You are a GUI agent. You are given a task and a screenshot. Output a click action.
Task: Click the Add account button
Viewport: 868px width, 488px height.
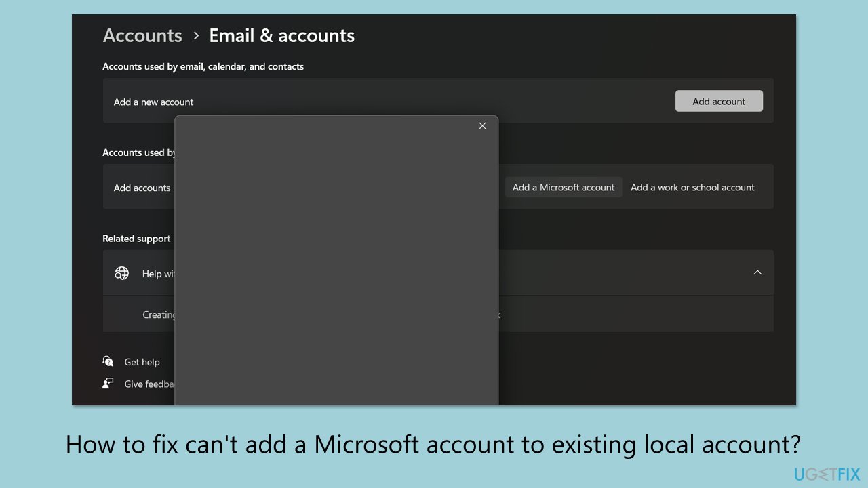719,101
